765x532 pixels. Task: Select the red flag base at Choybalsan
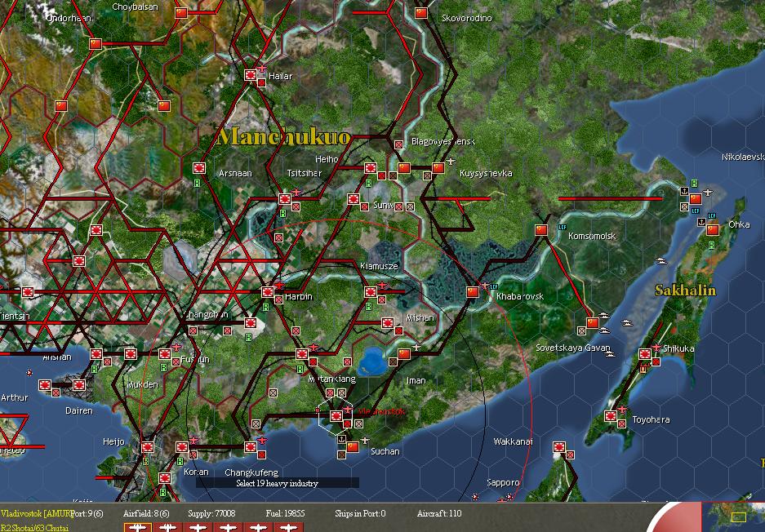181,13
